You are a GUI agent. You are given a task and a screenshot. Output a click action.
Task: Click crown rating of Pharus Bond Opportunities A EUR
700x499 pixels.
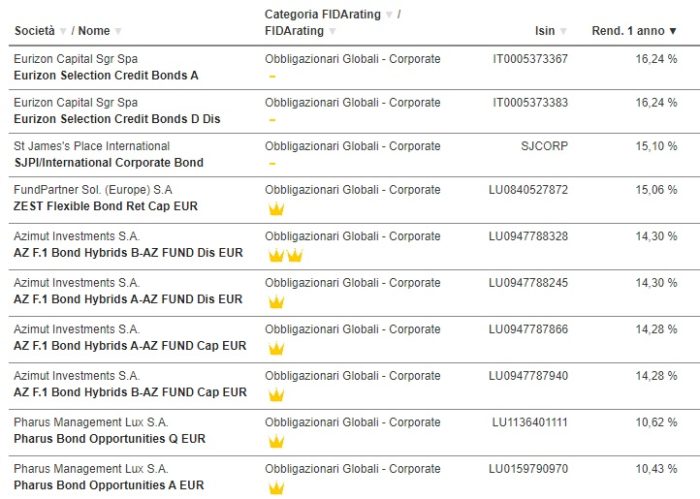pos(276,487)
